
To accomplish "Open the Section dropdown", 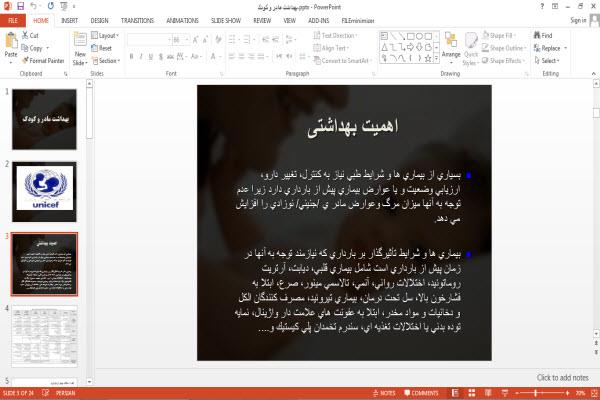I will 106,60.
